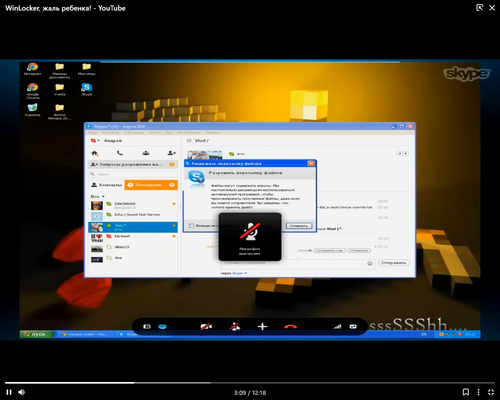This screenshot has width=500, height=400.
Task: Click the video progress bar
Action: coord(250,383)
